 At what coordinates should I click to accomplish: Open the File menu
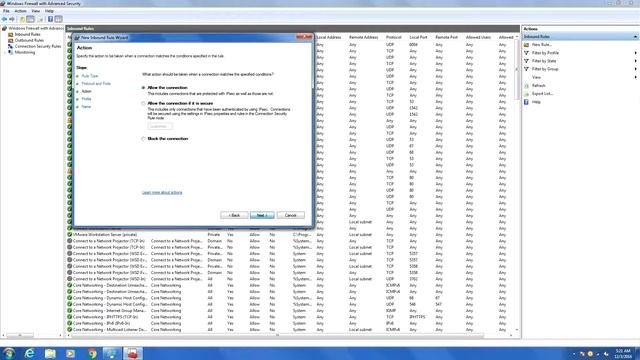click(x=6, y=11)
